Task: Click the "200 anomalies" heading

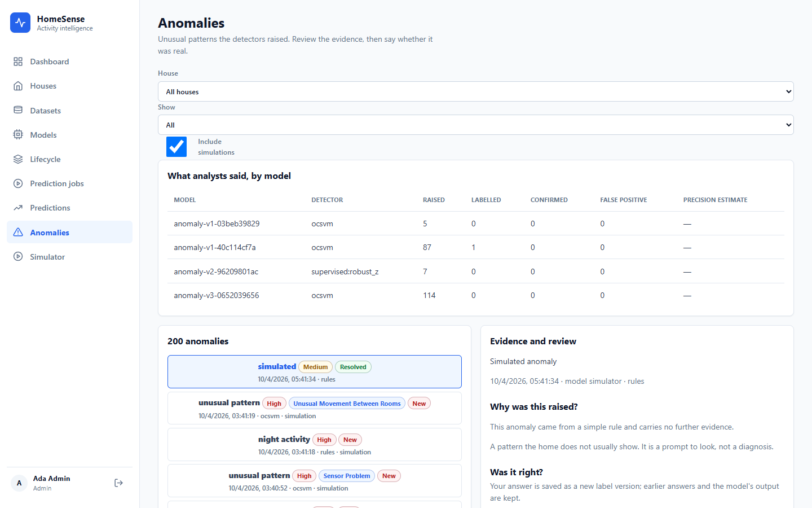Action: 198,341
